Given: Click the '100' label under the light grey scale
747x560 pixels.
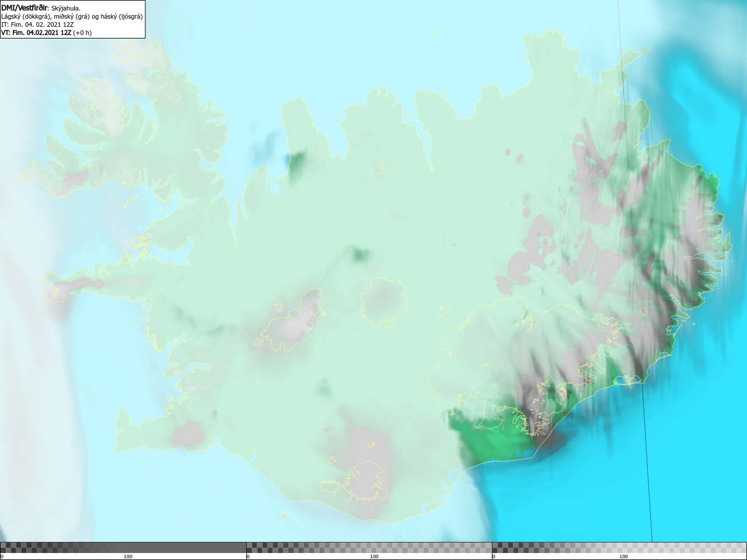Looking at the screenshot, I should [623, 556].
